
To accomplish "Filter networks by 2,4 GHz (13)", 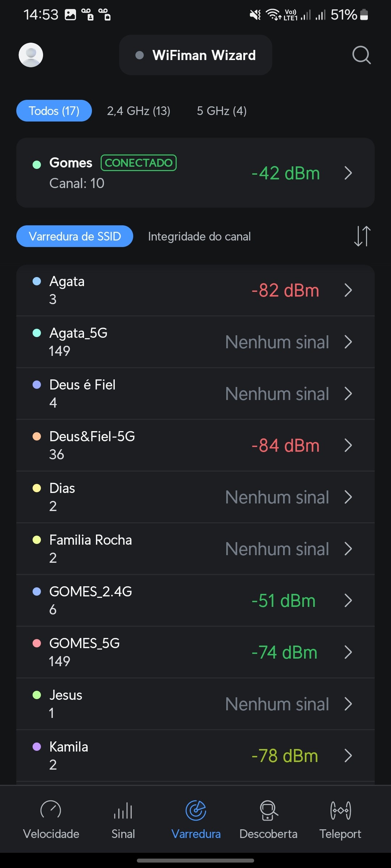I will coord(139,111).
